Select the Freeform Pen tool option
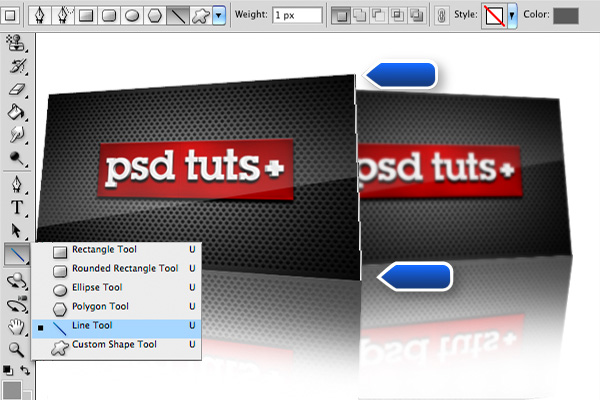Screen dimensions: 600x400 pyautogui.click(x=63, y=16)
